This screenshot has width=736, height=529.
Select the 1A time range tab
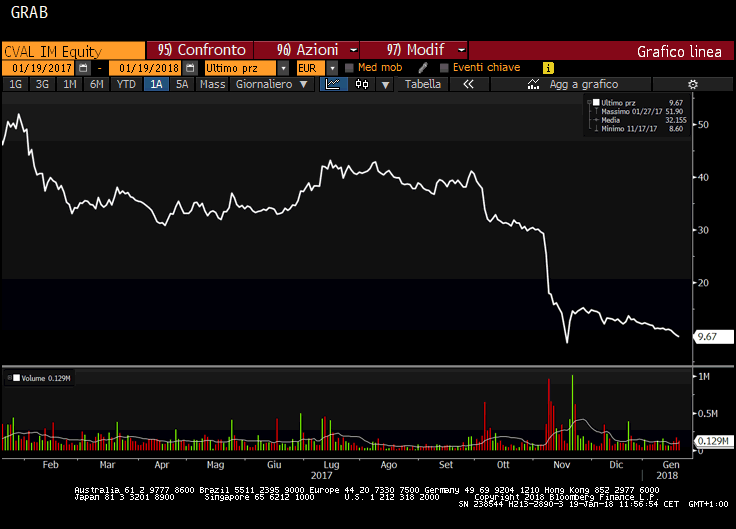pos(156,84)
